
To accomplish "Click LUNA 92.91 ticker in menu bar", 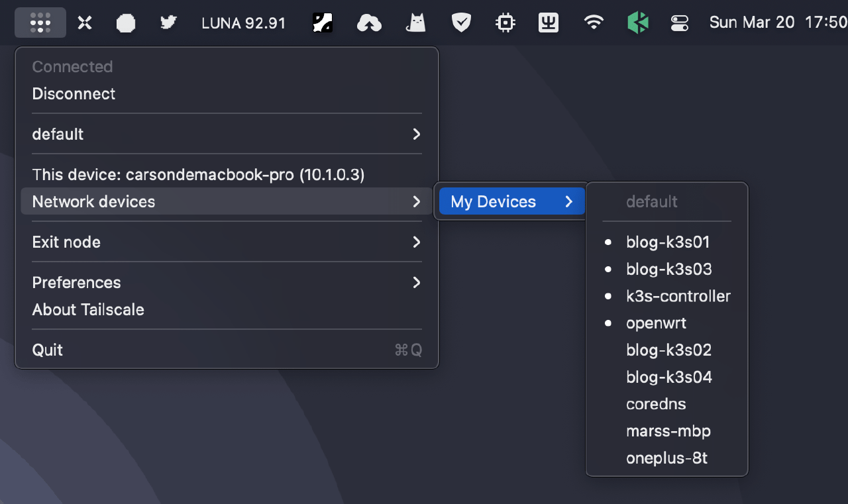I will click(x=243, y=23).
